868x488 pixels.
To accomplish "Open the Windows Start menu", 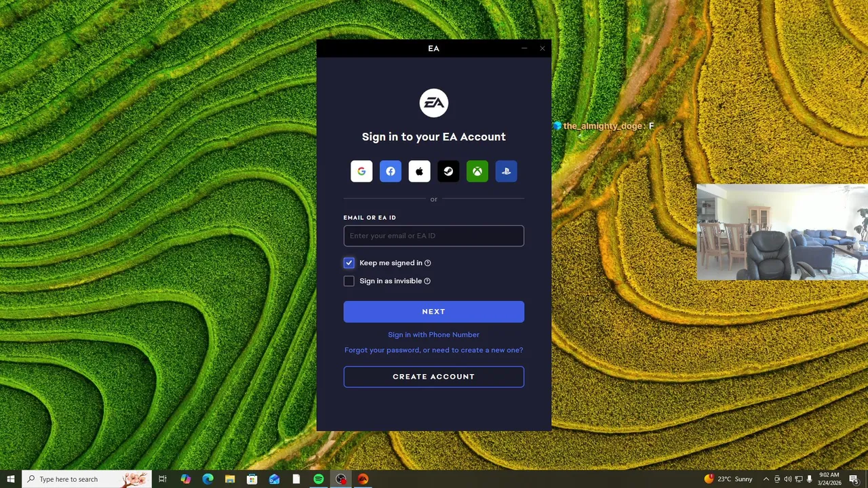I will pyautogui.click(x=11, y=479).
